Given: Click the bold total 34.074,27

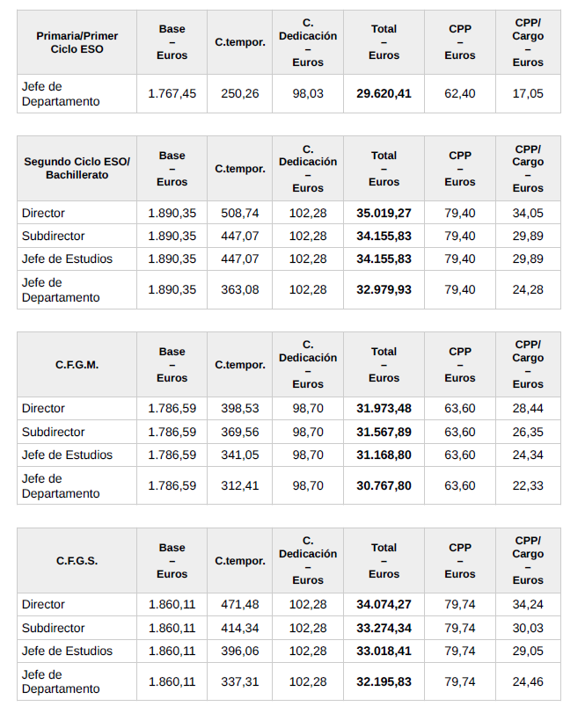Looking at the screenshot, I should pos(384,604).
